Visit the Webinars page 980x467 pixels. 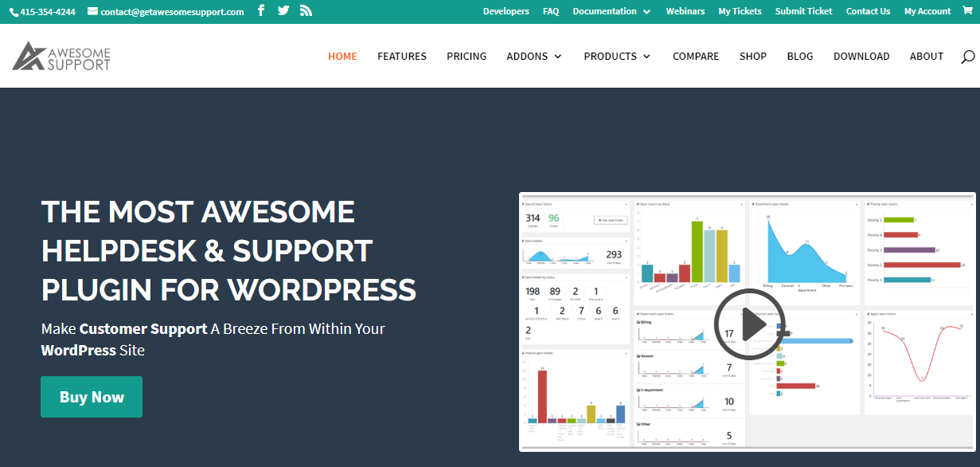click(x=685, y=11)
